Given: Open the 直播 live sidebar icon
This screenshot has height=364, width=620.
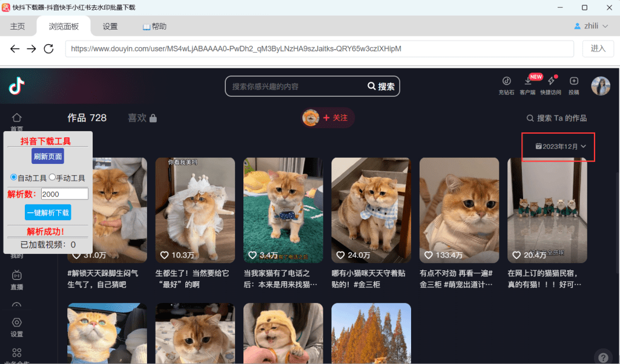Looking at the screenshot, I should (x=16, y=275).
